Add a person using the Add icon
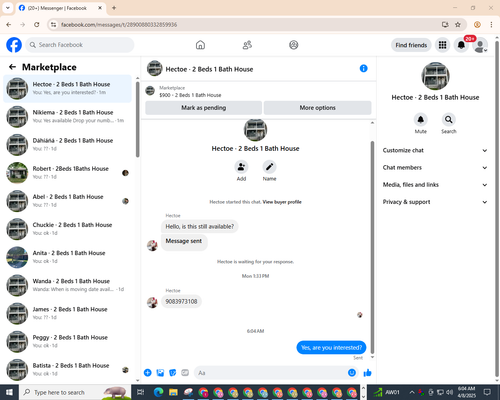 pyautogui.click(x=241, y=167)
